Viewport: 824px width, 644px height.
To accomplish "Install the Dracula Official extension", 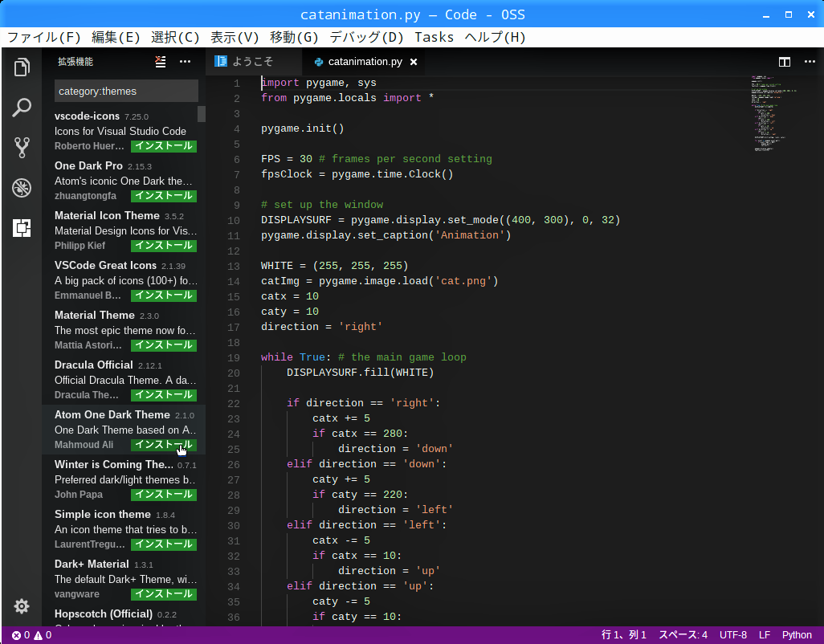I will coord(164,395).
